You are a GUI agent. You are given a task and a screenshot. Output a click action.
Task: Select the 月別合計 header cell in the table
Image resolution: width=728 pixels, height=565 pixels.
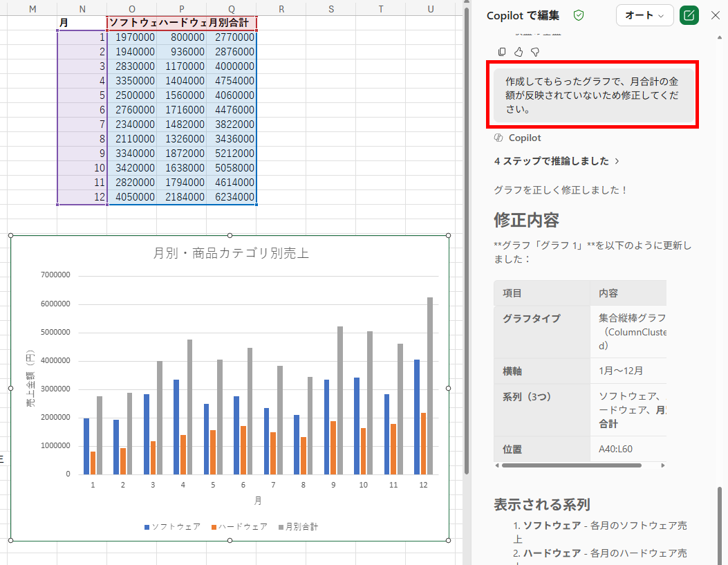232,23
